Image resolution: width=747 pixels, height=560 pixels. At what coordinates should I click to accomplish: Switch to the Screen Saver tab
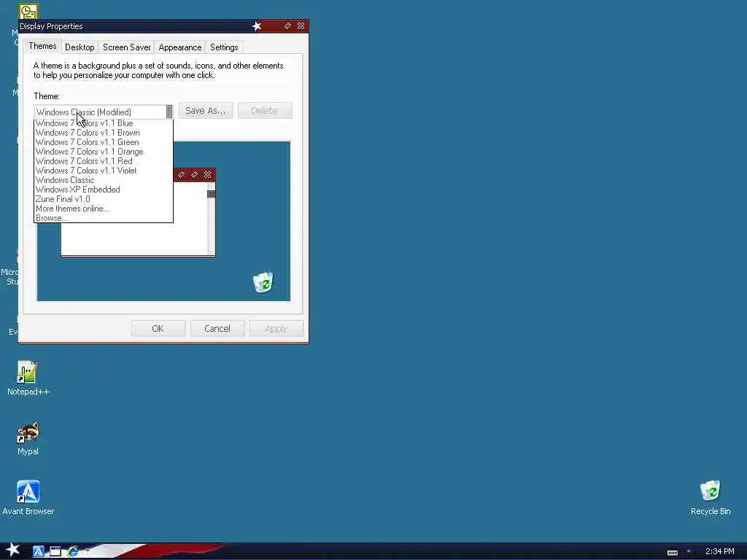click(127, 47)
